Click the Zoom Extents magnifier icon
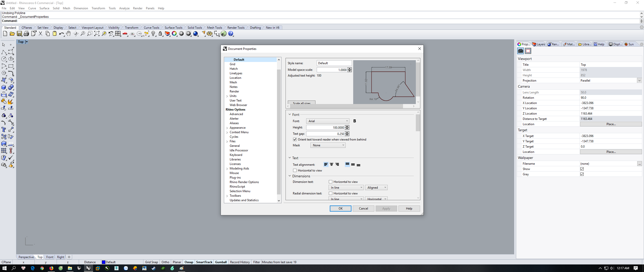Image resolution: width=644 pixels, height=272 pixels. click(x=97, y=34)
